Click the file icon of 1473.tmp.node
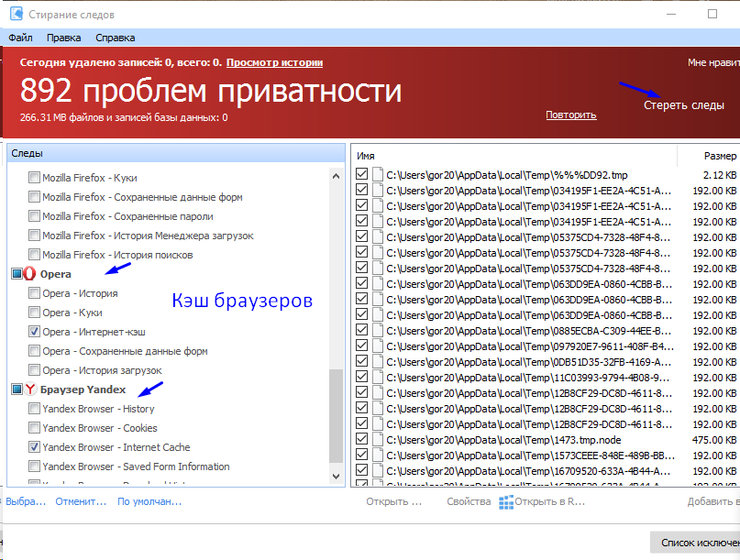740x560 pixels. [377, 440]
